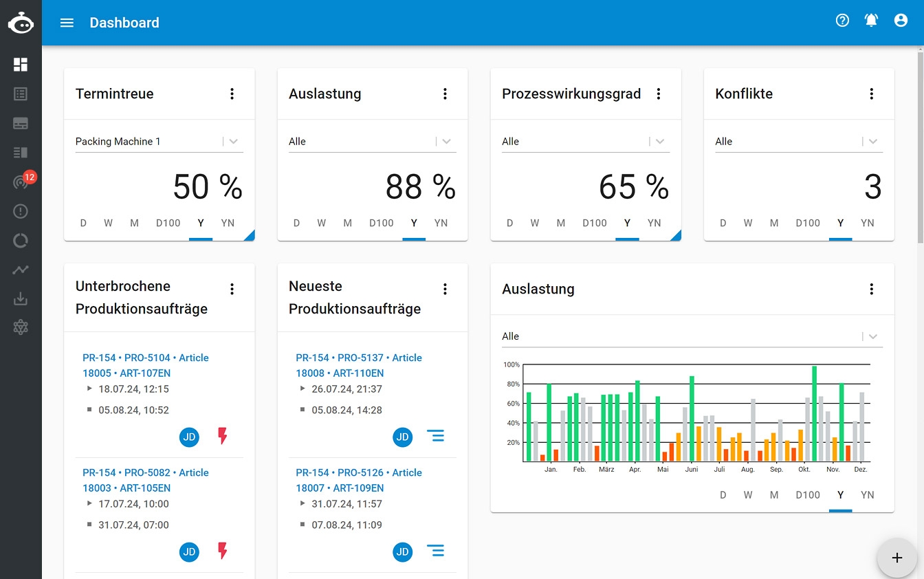
Task: Click the Prozesswirkungsgrad card blue corner handle
Action: point(676,236)
